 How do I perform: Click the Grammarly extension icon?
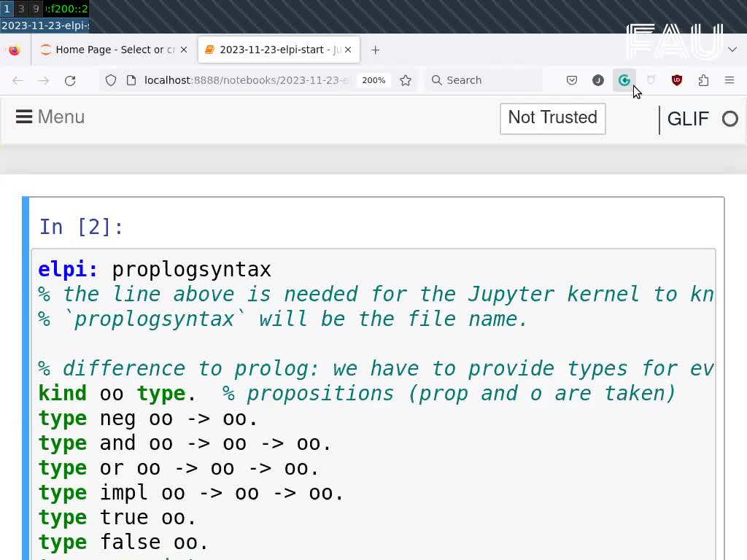[624, 80]
